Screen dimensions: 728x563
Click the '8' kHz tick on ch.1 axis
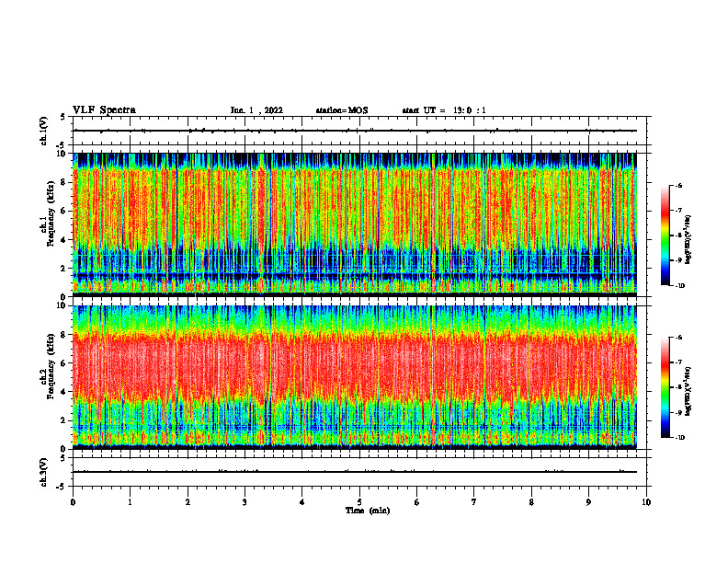tap(65, 182)
